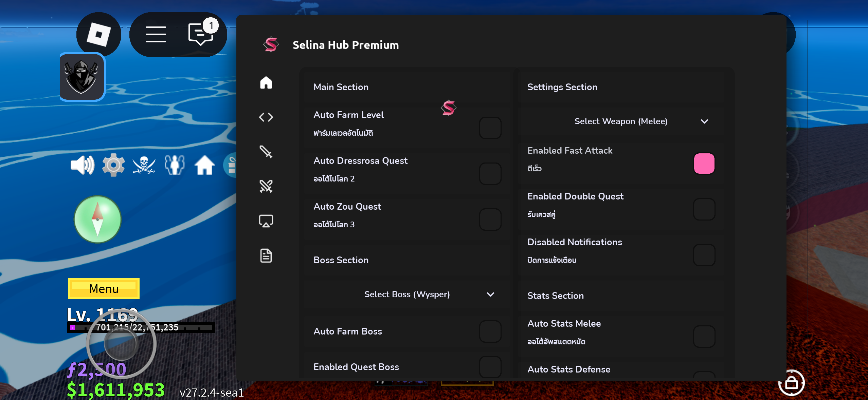Click the screen cast sidebar icon
Screen dimensions: 868x400
pos(266,221)
